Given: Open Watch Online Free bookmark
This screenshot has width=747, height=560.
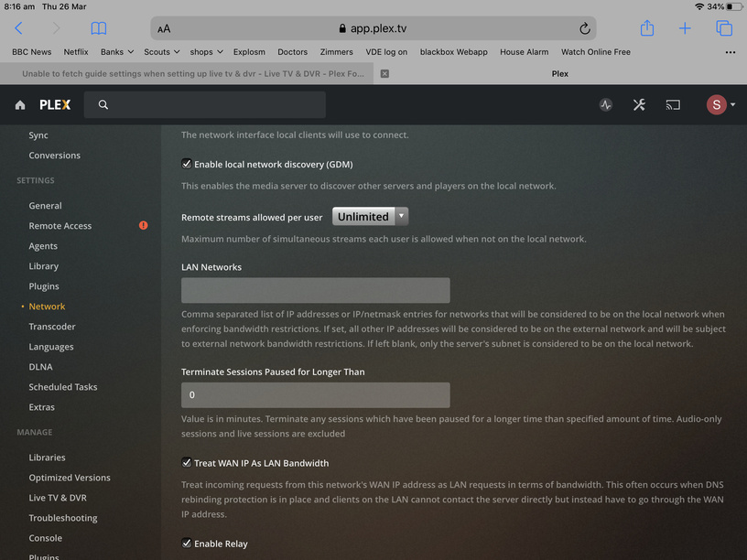Looking at the screenshot, I should tap(596, 52).
